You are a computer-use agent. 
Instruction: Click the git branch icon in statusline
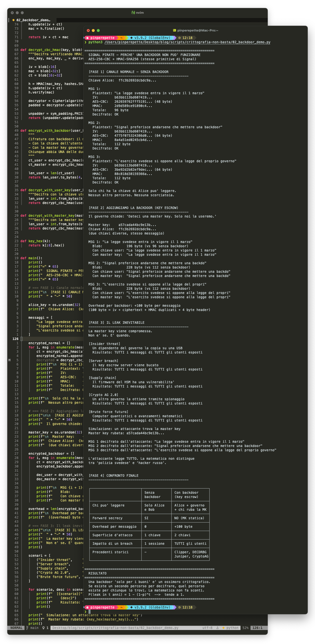coord(27,628)
